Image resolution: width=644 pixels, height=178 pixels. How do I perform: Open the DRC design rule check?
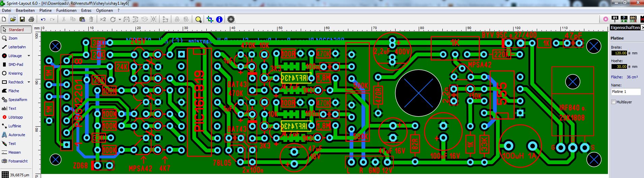(633, 19)
